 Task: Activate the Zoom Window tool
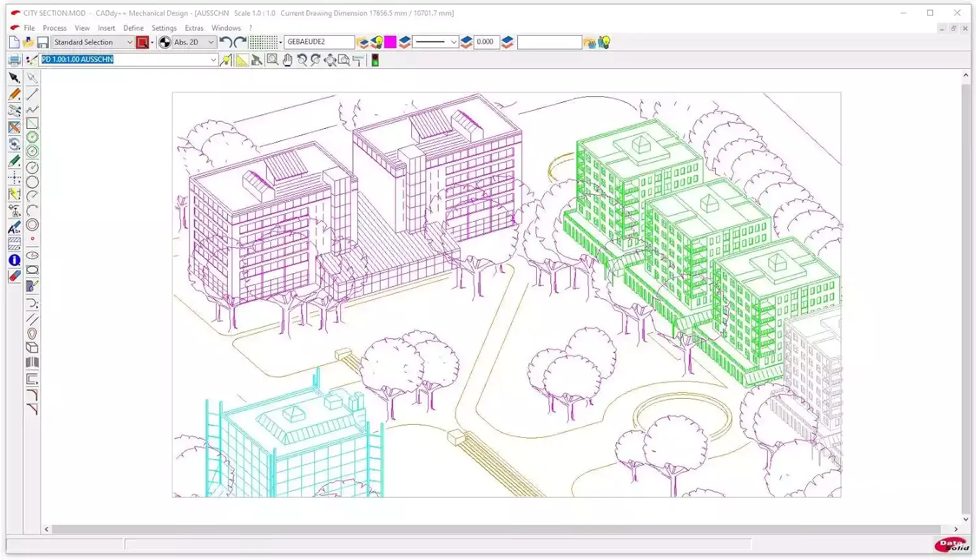click(273, 59)
